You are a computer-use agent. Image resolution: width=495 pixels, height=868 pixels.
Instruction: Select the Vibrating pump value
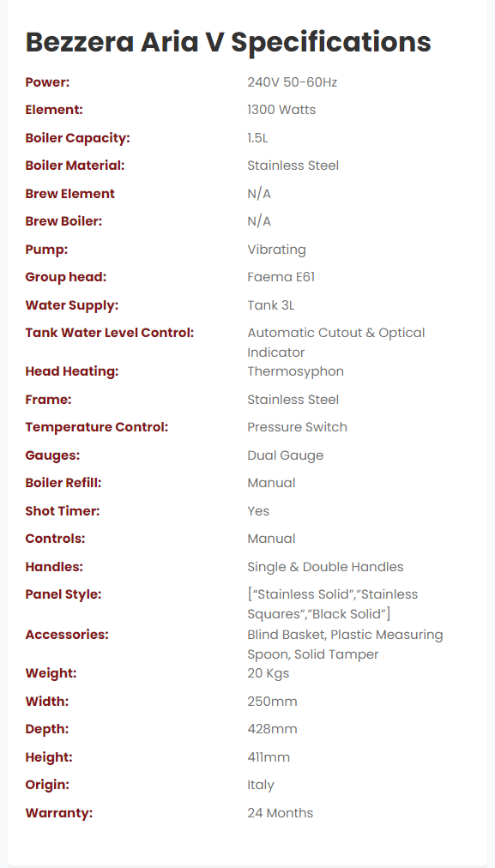pos(277,250)
